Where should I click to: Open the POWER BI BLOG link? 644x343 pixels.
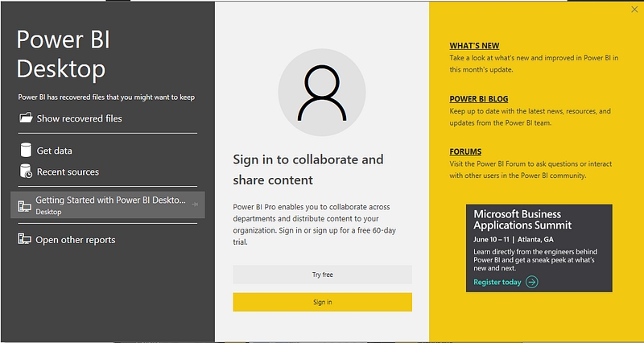[x=478, y=98]
